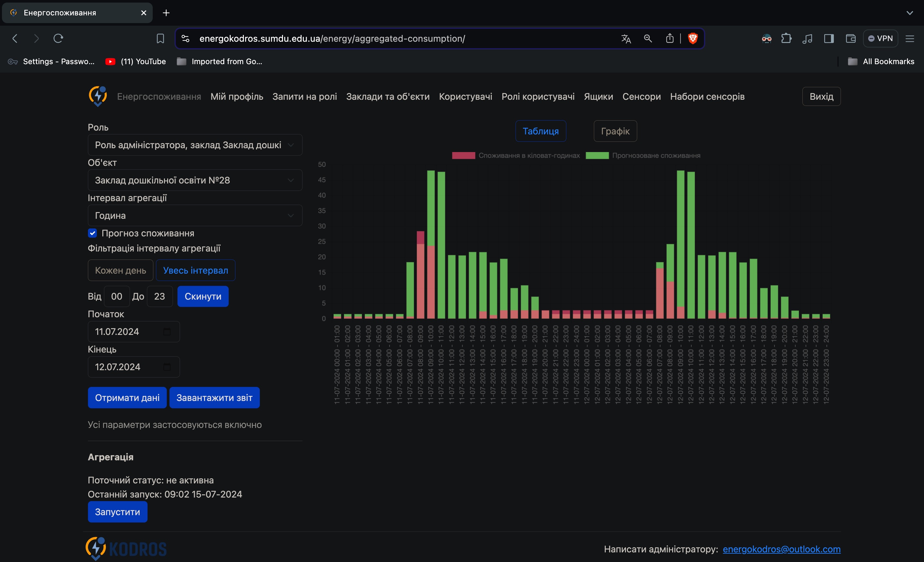Open the energokodros@outlook.com email link
924x562 pixels.
pos(782,549)
